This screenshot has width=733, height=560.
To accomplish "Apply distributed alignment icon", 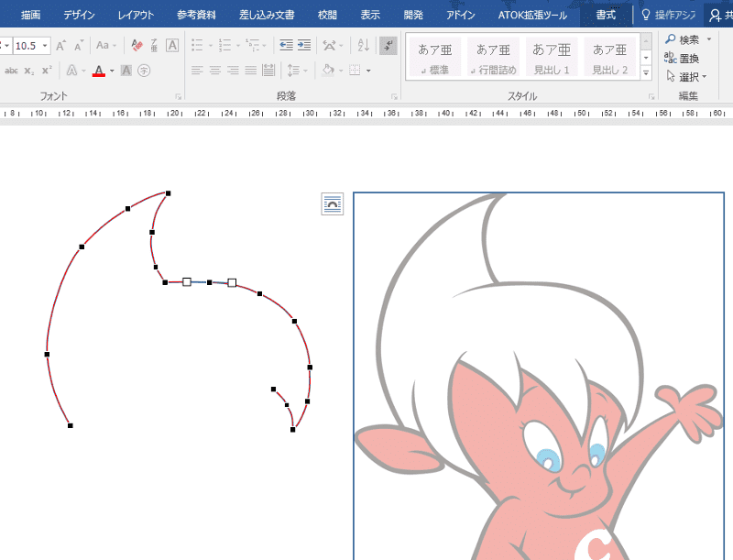I will coord(268,71).
